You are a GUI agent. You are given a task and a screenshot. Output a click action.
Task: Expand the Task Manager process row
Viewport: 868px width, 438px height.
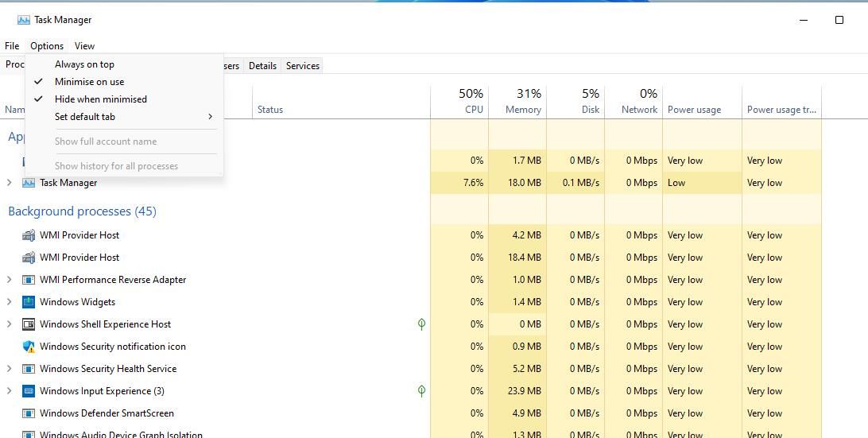coord(10,183)
